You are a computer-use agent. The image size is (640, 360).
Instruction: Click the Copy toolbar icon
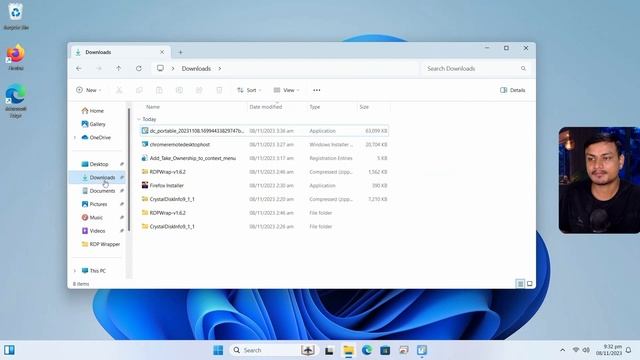139,90
